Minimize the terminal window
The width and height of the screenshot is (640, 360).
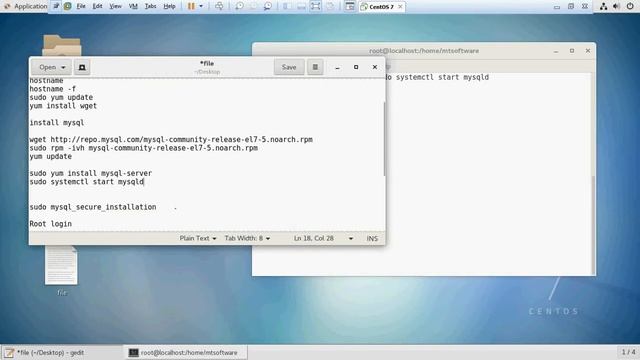click(556, 51)
